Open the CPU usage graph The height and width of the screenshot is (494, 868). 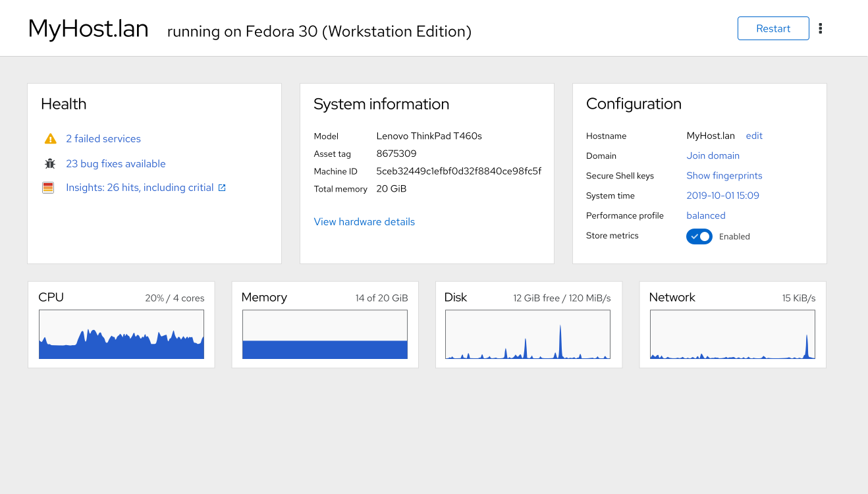(121, 335)
